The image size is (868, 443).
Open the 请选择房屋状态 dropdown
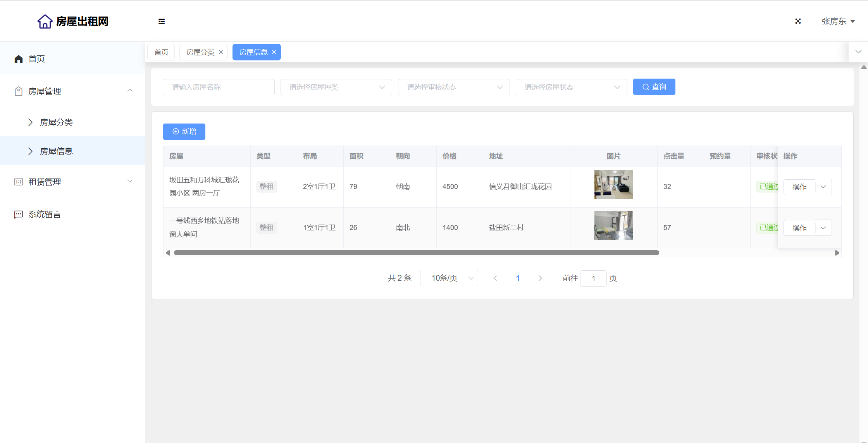click(571, 87)
